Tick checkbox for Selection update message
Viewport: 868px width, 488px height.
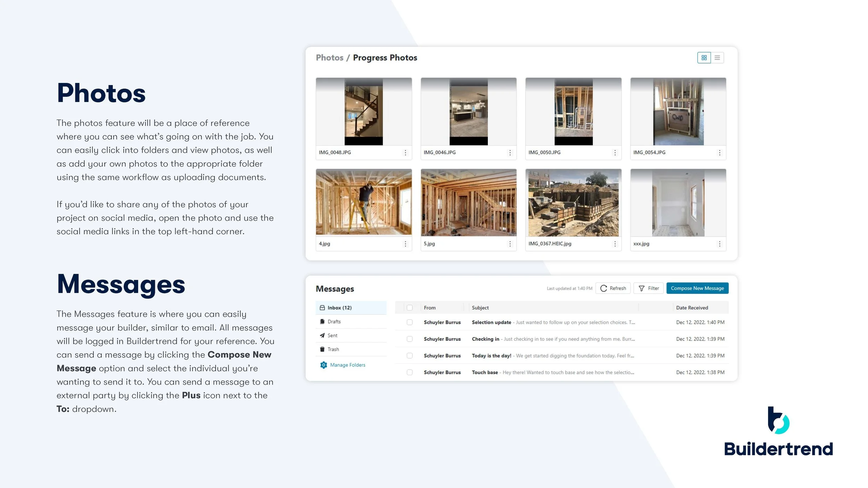(x=409, y=322)
